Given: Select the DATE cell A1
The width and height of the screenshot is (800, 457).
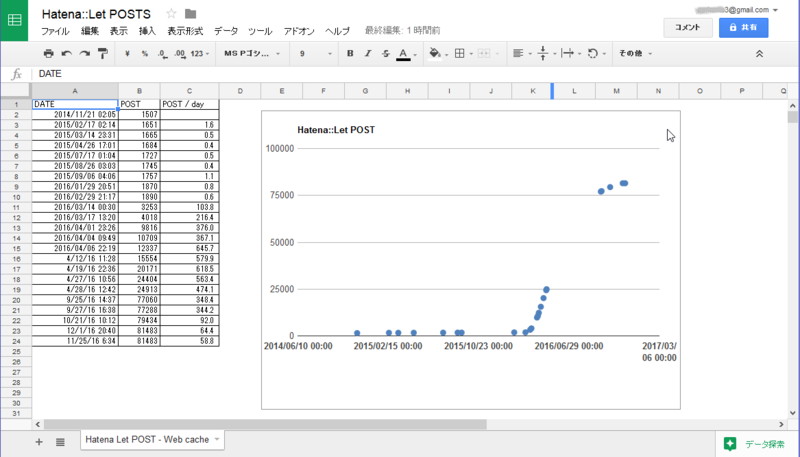Looking at the screenshot, I should [75, 104].
